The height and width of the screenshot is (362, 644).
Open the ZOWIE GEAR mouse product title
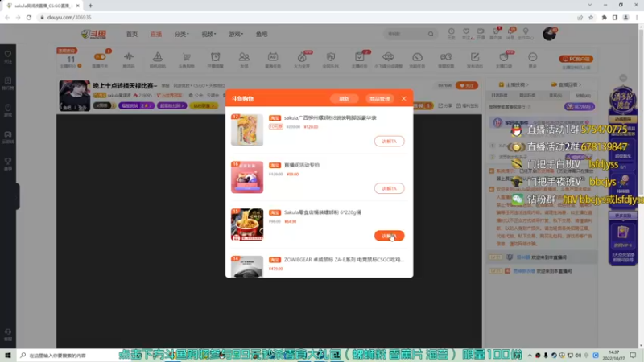click(344, 259)
